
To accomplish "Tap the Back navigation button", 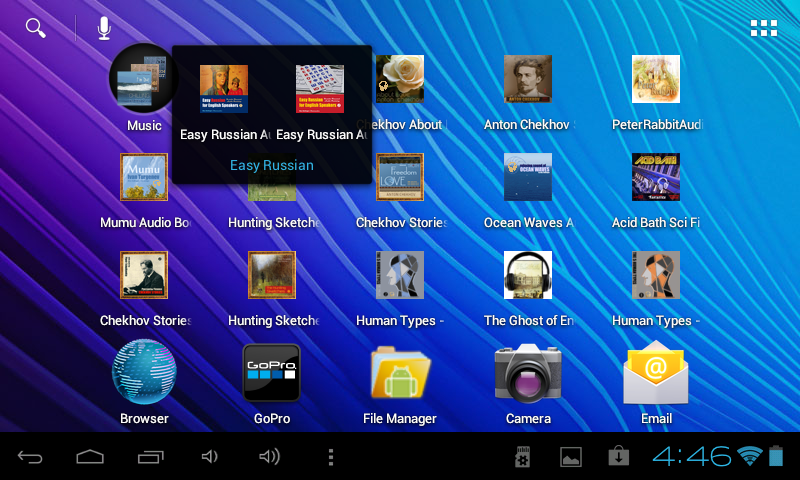I will click(x=30, y=457).
